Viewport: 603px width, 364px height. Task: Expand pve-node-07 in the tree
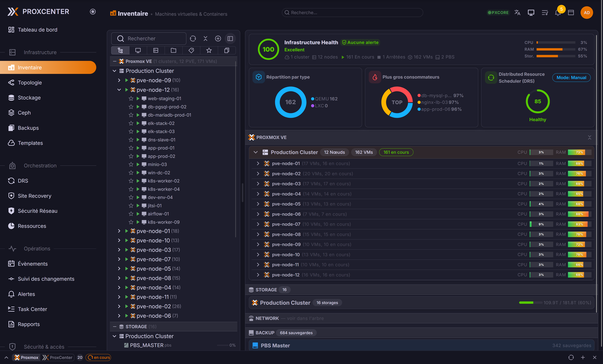[x=119, y=259]
